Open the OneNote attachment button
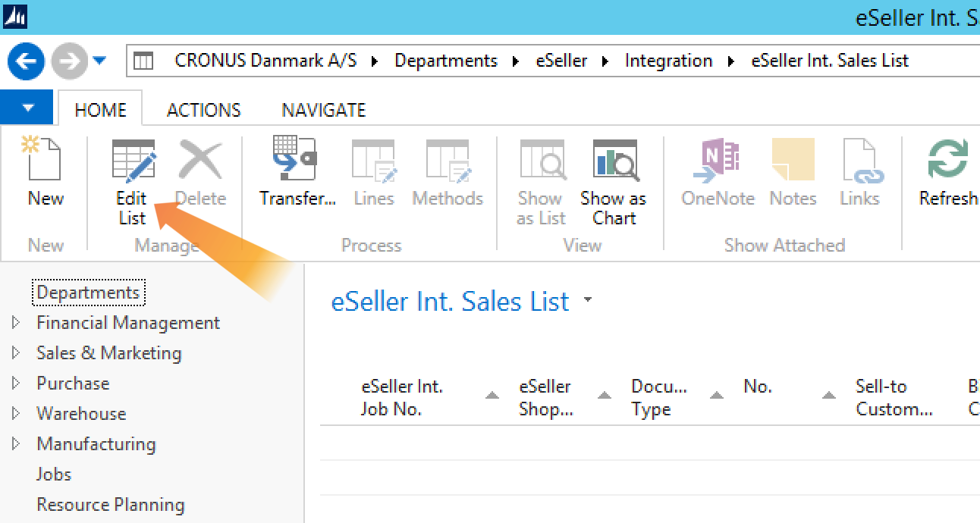The image size is (980, 523). (x=718, y=174)
